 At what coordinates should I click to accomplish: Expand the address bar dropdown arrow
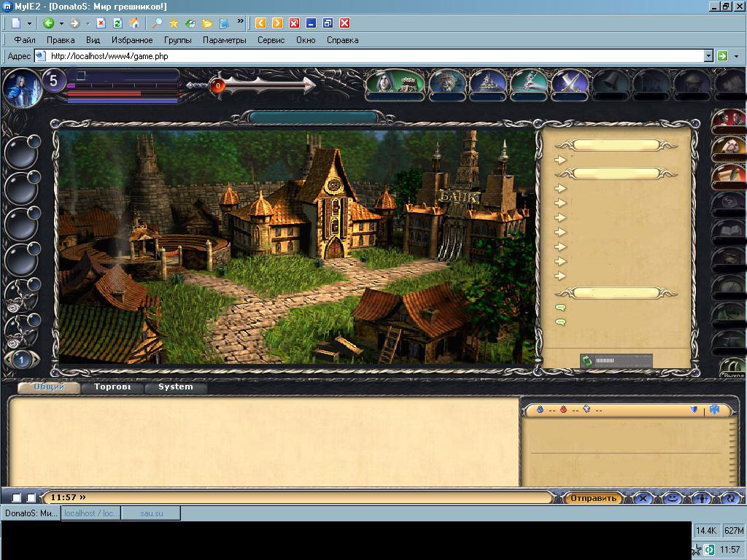pos(708,56)
